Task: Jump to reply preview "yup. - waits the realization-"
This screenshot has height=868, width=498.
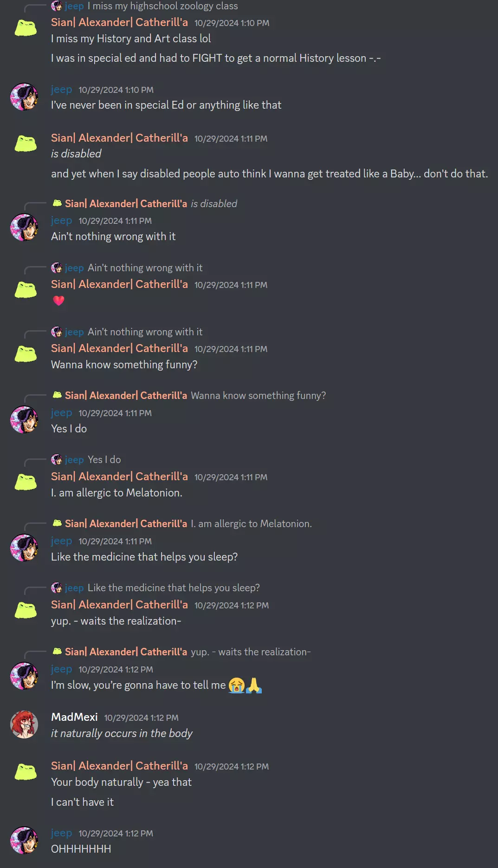Action: (x=251, y=652)
